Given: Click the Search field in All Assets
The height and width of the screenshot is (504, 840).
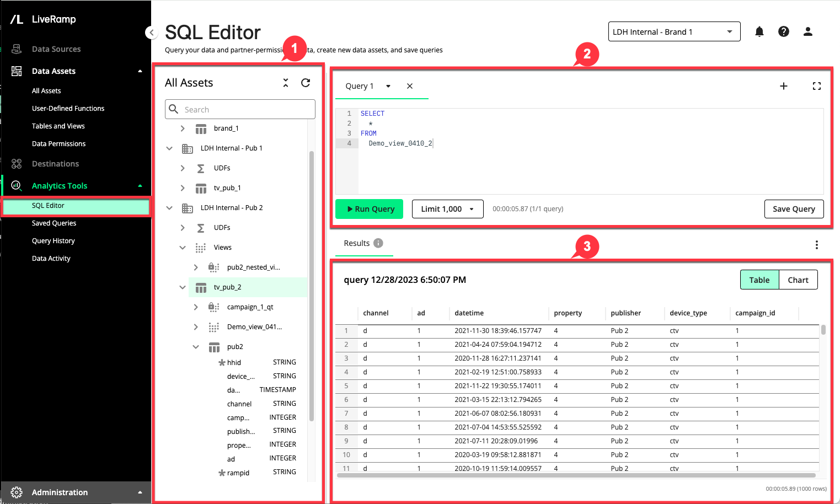Looking at the screenshot, I should [240, 109].
